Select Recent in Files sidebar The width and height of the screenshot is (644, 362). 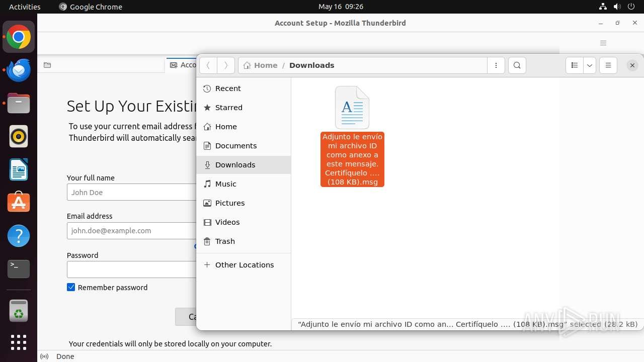coord(244,88)
